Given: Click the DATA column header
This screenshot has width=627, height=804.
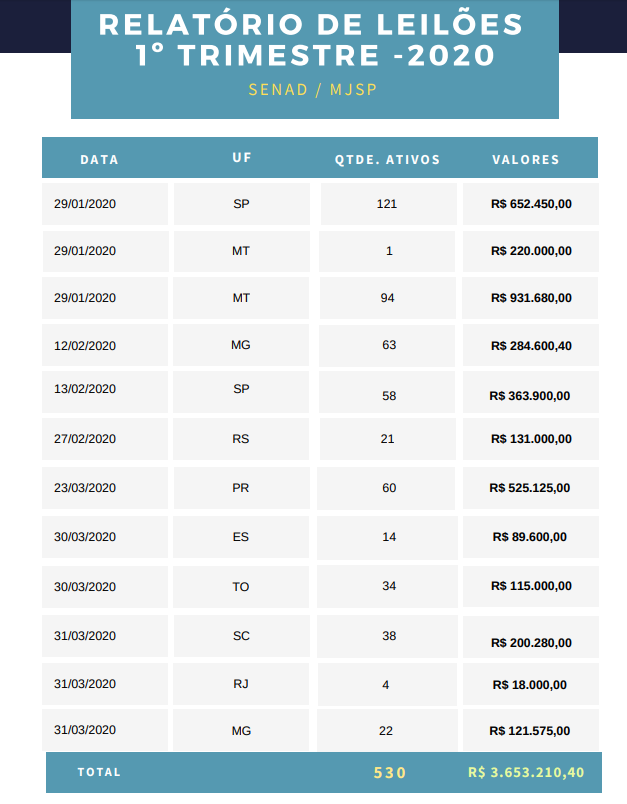Looking at the screenshot, I should pyautogui.click(x=99, y=159).
